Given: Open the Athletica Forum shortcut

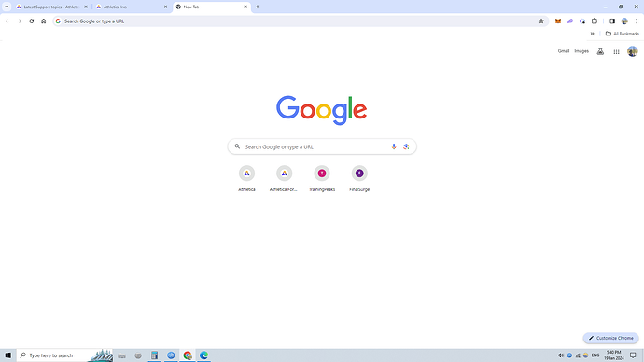Looking at the screenshot, I should click(284, 178).
